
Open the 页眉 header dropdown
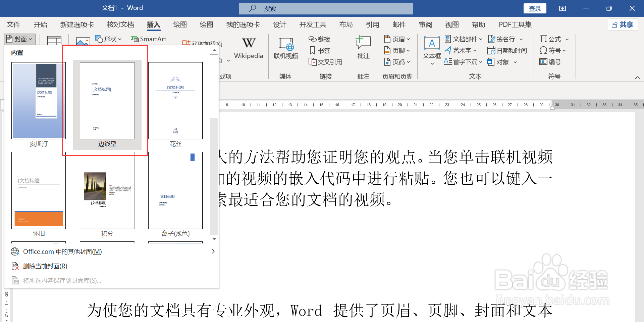coord(397,39)
